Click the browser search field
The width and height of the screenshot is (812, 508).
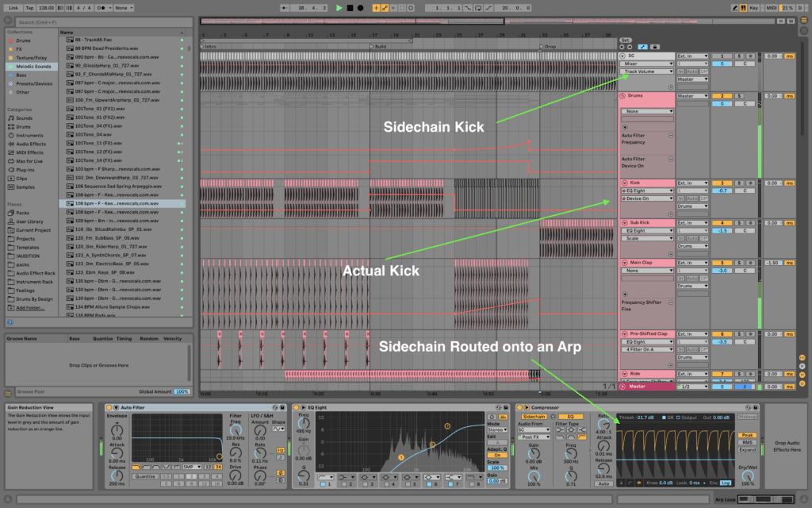tap(104, 22)
